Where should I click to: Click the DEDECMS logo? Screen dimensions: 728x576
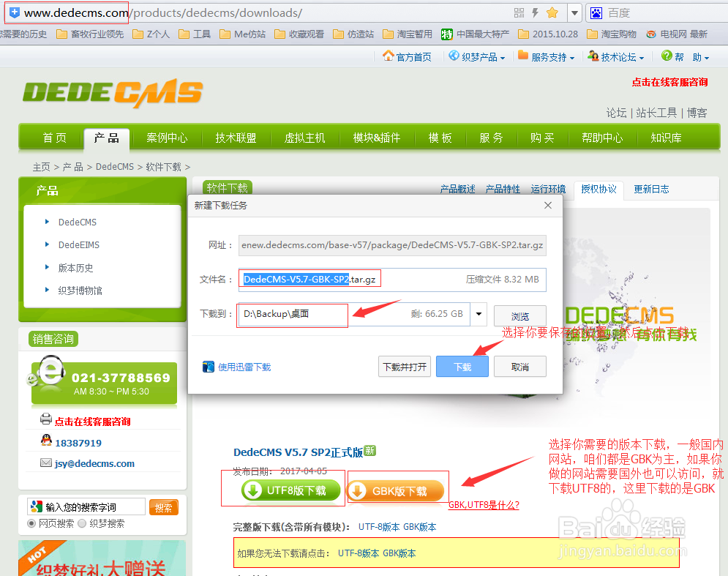click(113, 92)
